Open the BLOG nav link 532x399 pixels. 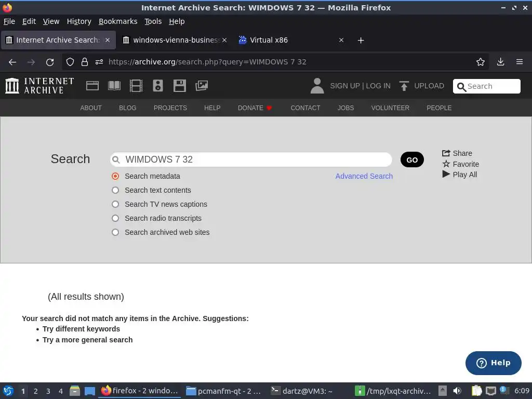point(128,108)
